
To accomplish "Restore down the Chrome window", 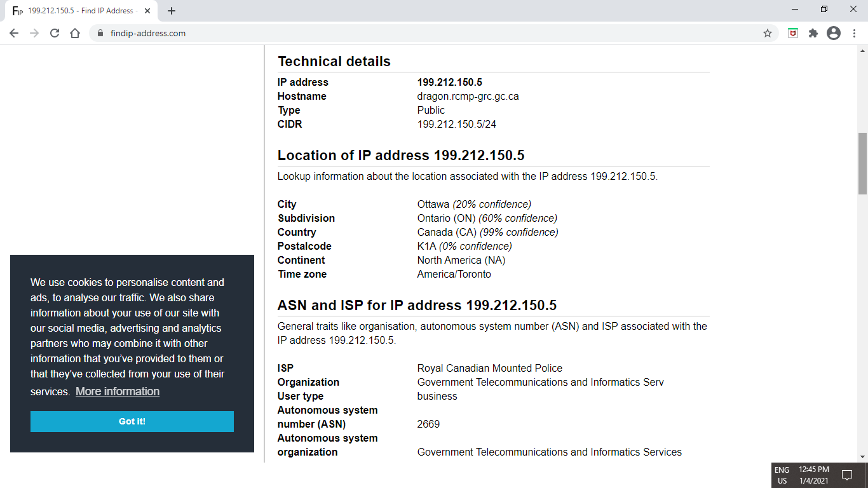I will [x=824, y=10].
